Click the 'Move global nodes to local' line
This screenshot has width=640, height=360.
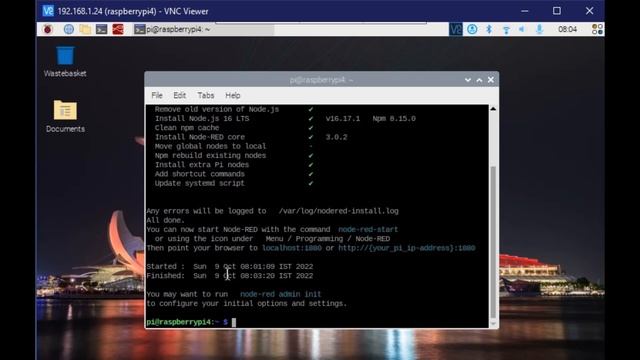210,146
